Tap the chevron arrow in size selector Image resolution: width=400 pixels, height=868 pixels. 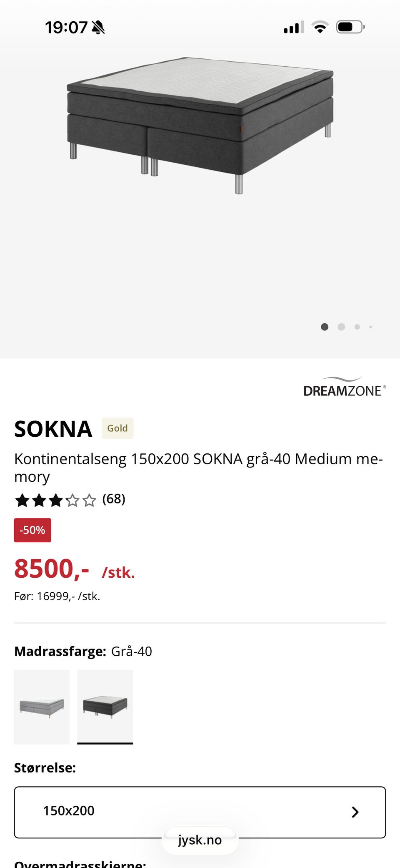pos(355,812)
